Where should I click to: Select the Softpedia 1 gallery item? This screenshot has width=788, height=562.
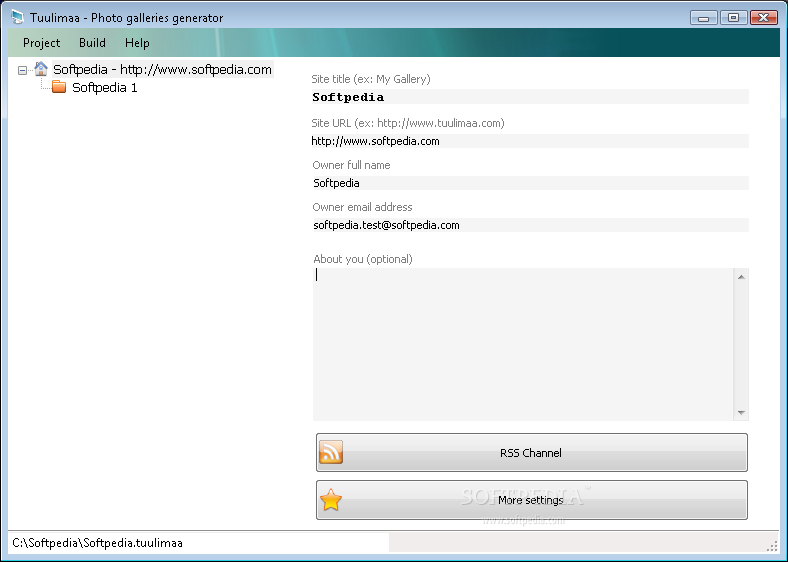pyautogui.click(x=105, y=87)
